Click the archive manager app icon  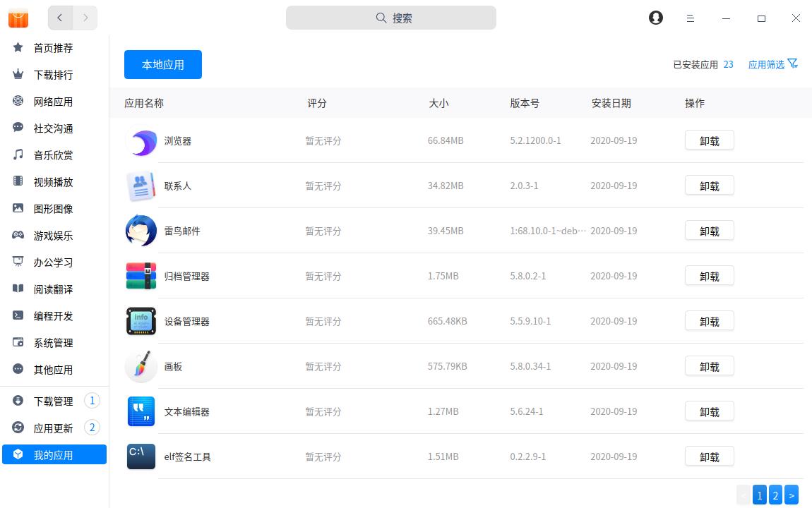[x=141, y=276]
